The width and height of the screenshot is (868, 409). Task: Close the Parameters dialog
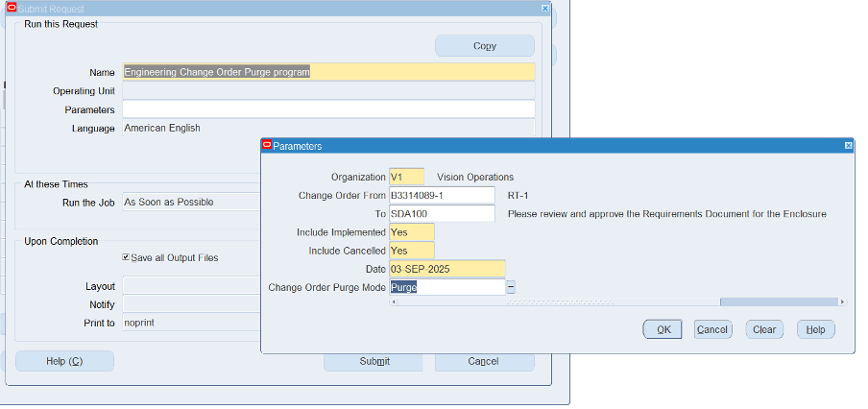pos(848,146)
